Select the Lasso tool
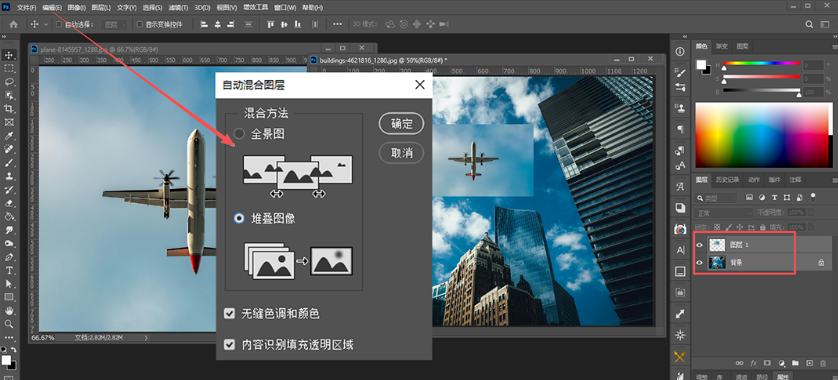 pyautogui.click(x=9, y=82)
